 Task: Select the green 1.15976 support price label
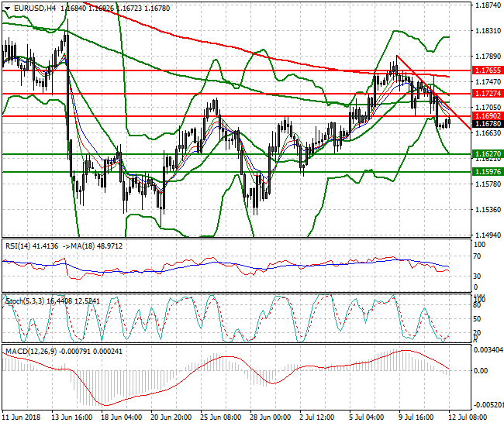(488, 172)
